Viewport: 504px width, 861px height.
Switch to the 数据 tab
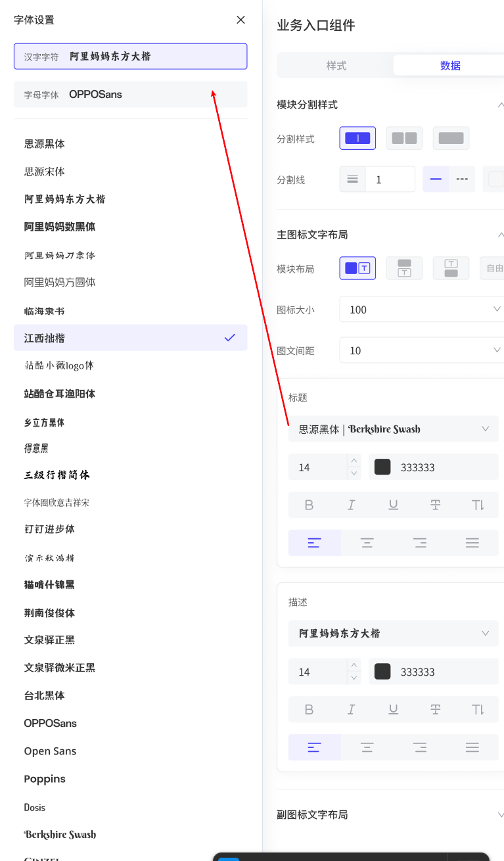point(450,66)
